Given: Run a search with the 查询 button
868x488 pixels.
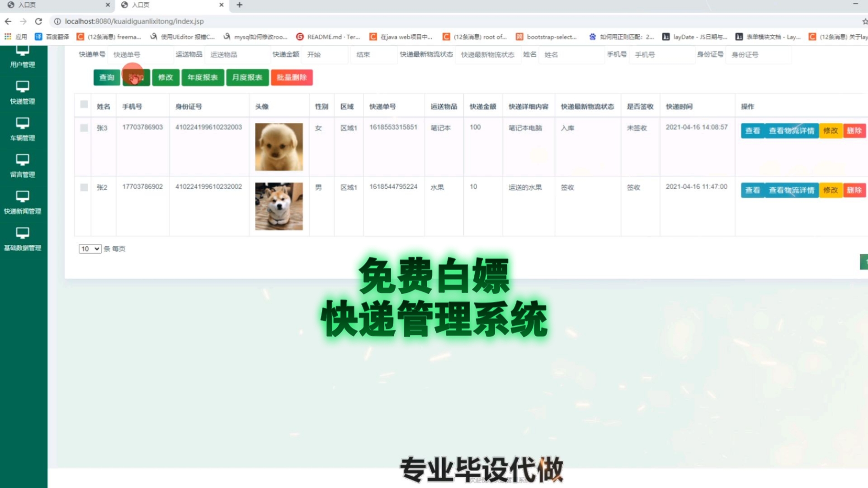Looking at the screenshot, I should coord(106,77).
